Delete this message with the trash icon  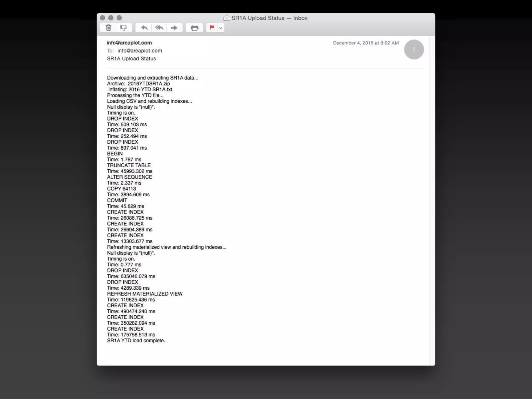point(109,28)
